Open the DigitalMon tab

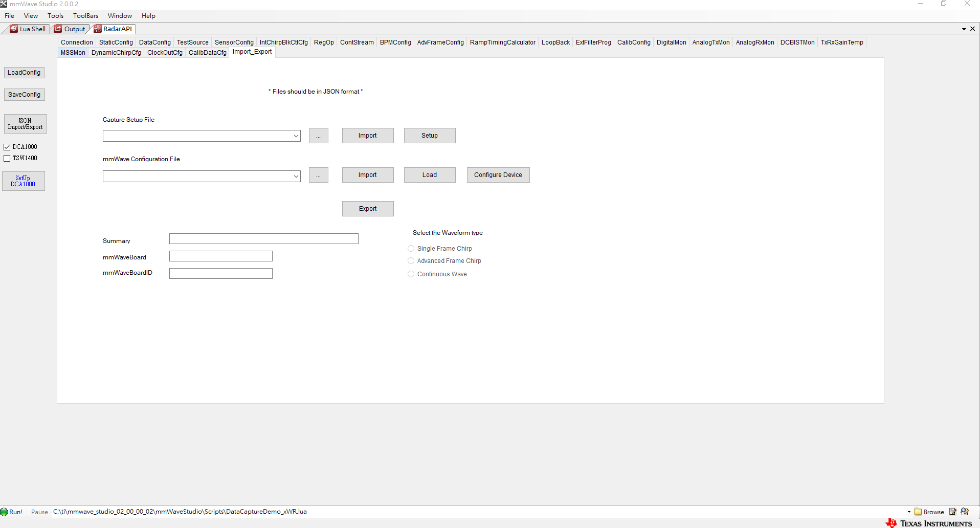672,42
